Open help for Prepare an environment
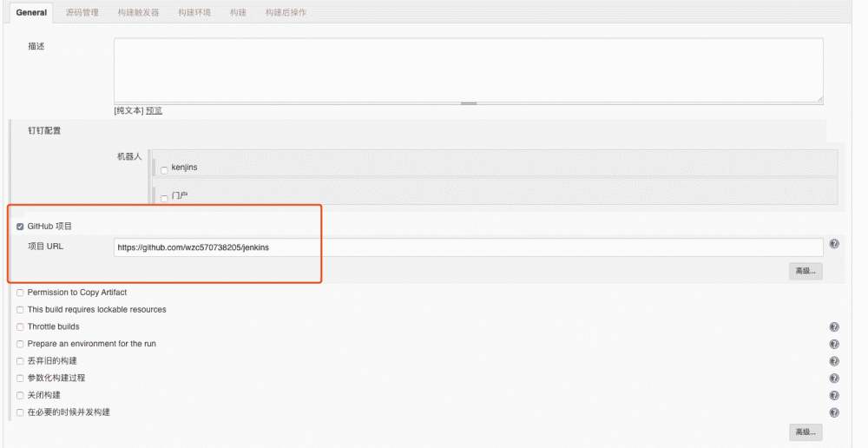 pyautogui.click(x=834, y=344)
